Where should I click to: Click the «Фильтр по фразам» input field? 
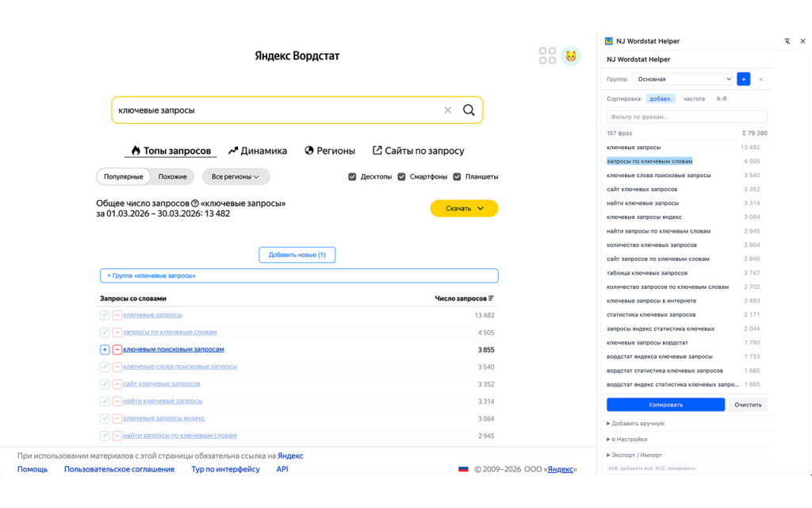[x=687, y=117]
